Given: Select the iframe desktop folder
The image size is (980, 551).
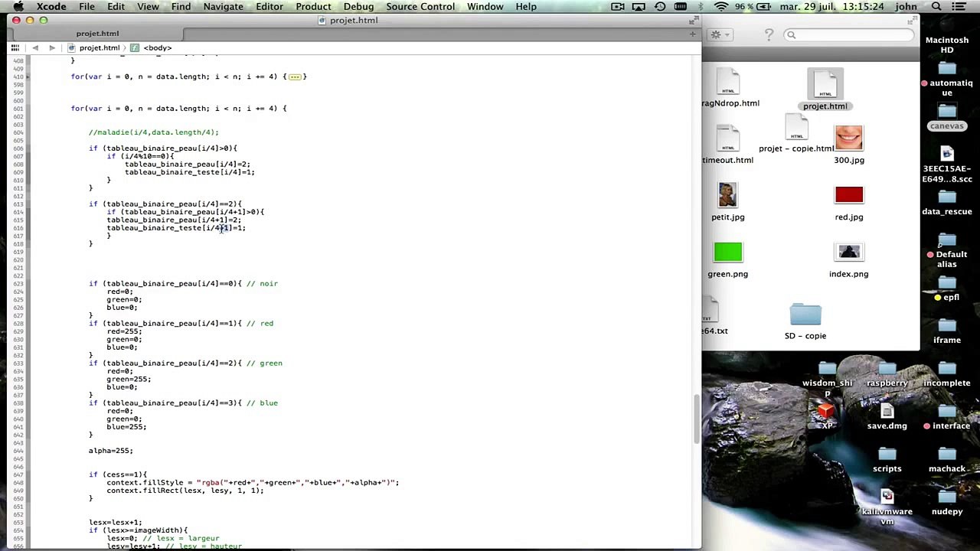Looking at the screenshot, I should [x=947, y=331].
